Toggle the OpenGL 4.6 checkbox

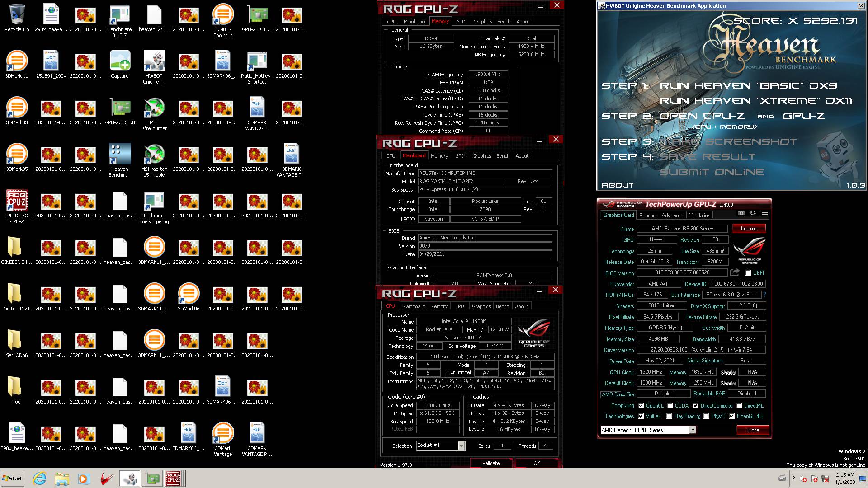[x=731, y=416]
